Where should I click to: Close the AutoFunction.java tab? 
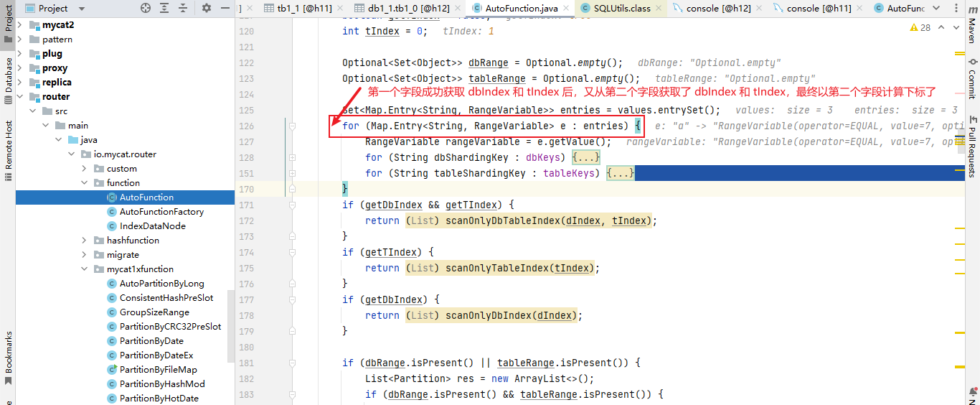tap(565, 9)
